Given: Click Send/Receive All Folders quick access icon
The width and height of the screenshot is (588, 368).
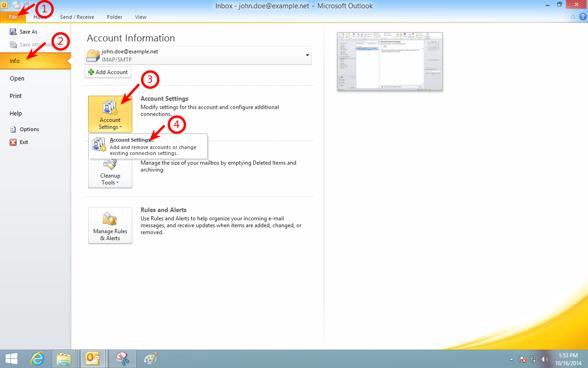Looking at the screenshot, I should coord(17,6).
